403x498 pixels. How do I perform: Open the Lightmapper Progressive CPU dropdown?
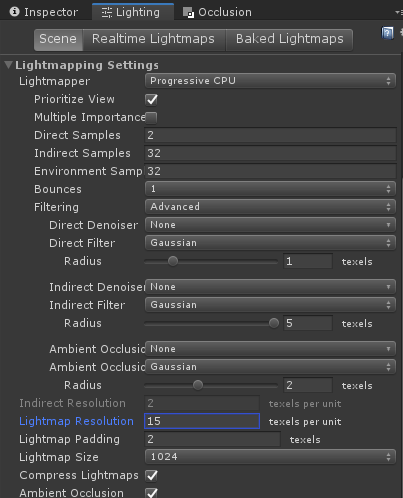(x=270, y=81)
